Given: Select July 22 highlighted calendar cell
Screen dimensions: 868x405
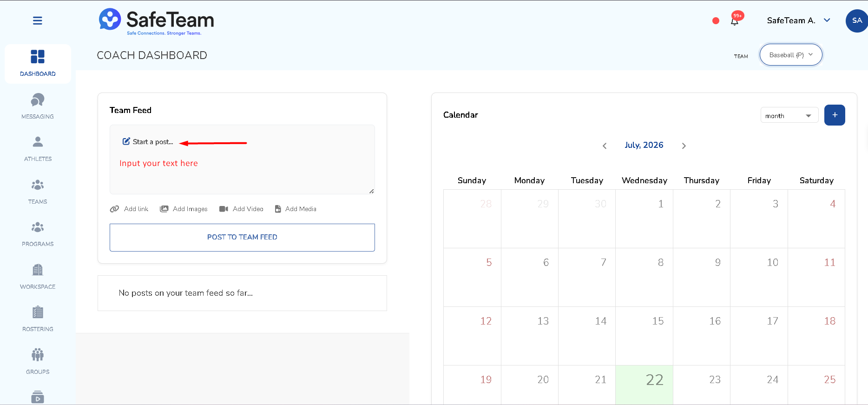Looking at the screenshot, I should 644,385.
